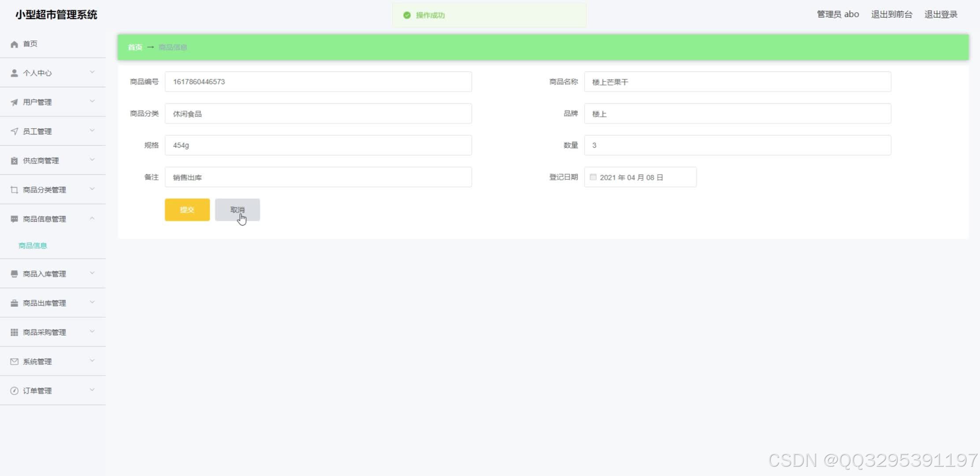Expand the 用户管理 chevron
This screenshot has width=980, height=476.
click(92, 101)
